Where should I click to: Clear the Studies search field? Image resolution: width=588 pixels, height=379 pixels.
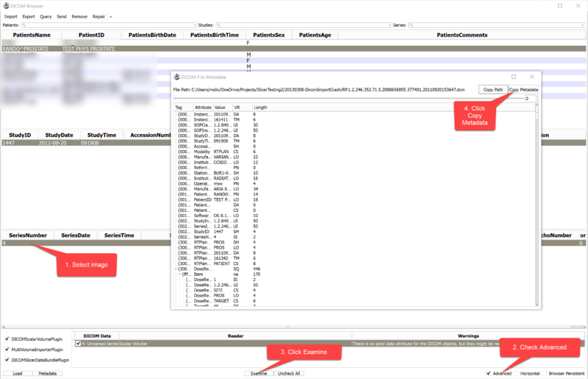pos(390,25)
